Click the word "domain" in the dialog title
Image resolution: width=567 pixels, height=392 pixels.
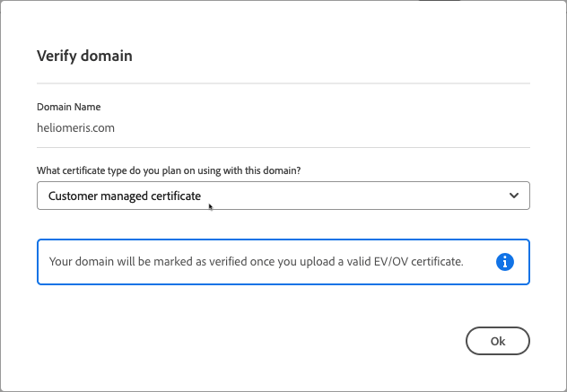[108, 56]
